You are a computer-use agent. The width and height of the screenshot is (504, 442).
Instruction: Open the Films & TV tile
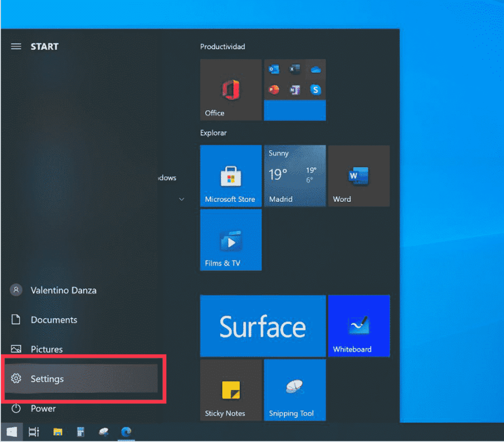coord(231,240)
